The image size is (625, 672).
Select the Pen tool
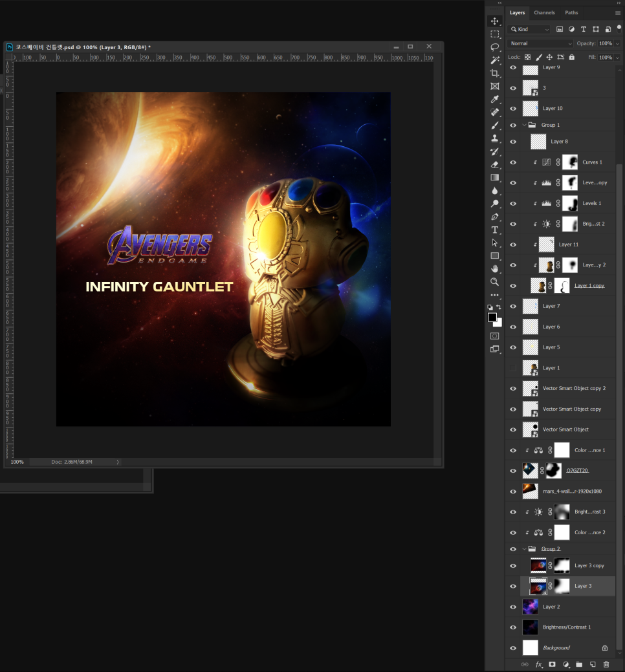pos(495,217)
